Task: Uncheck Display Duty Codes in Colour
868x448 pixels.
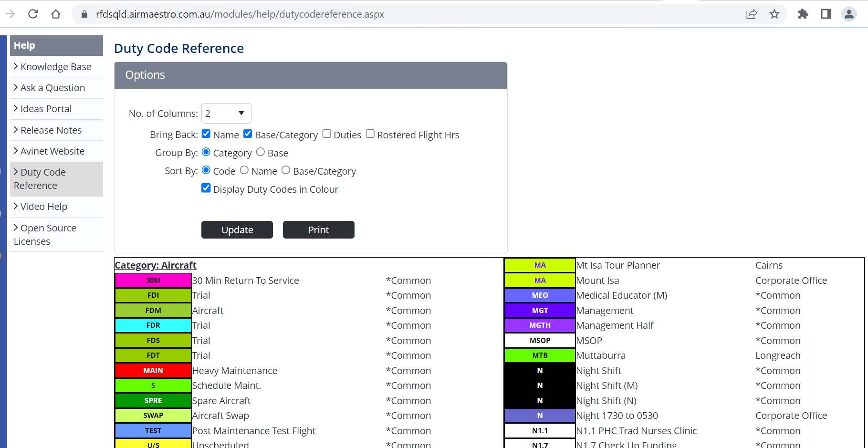Action: (x=206, y=188)
